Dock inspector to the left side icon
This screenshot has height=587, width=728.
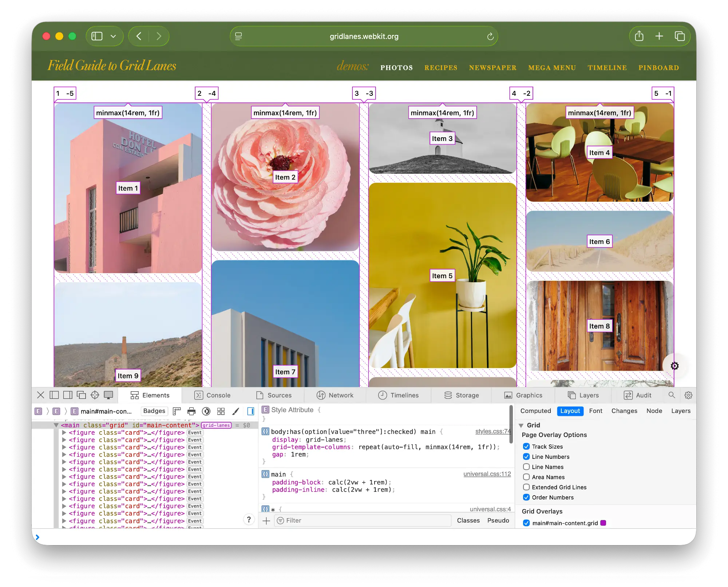click(54, 395)
